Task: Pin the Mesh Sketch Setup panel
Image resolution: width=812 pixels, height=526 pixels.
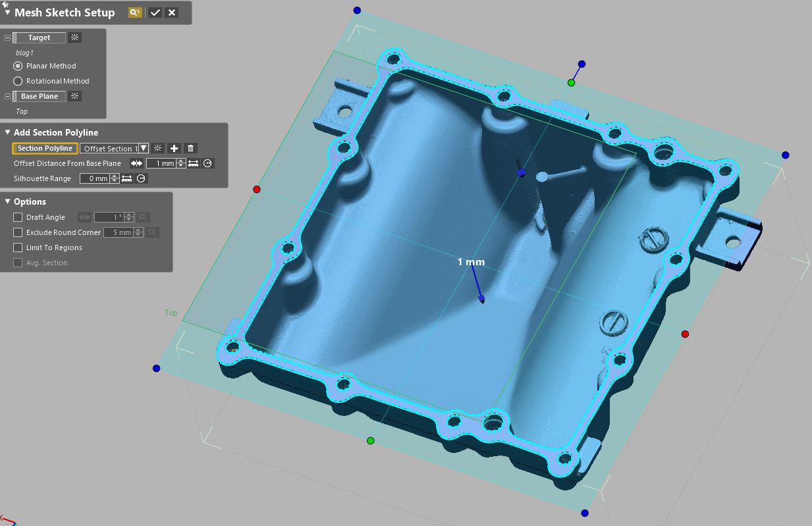Action: tap(5, 4)
